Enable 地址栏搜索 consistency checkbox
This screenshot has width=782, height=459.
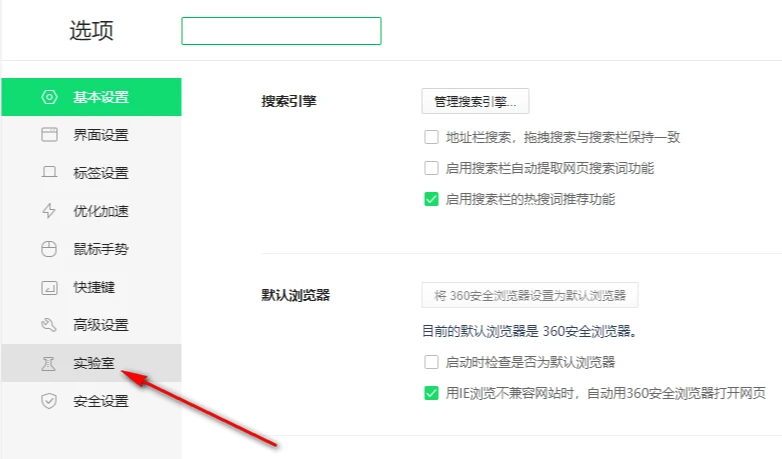431,137
